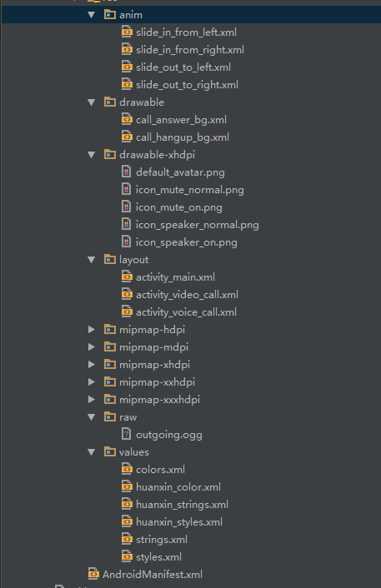Viewport: 381px width, 588px height.
Task: Select strings.xml file
Action: (162, 540)
